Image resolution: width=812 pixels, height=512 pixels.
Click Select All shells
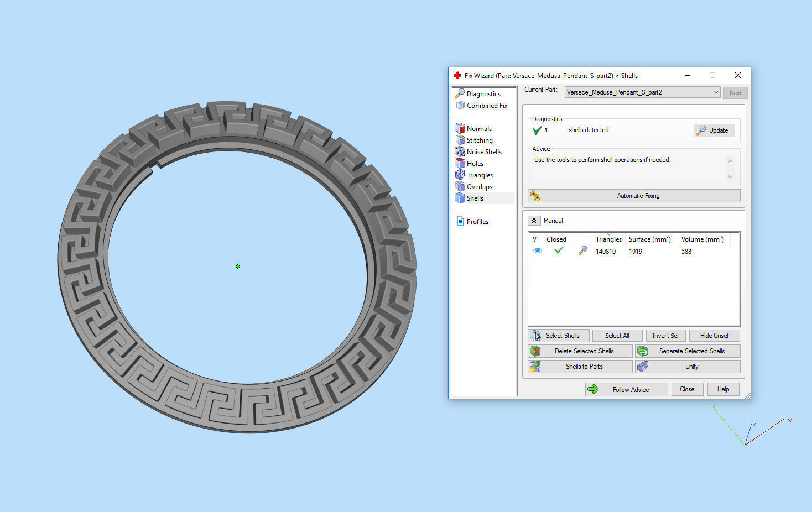click(617, 336)
